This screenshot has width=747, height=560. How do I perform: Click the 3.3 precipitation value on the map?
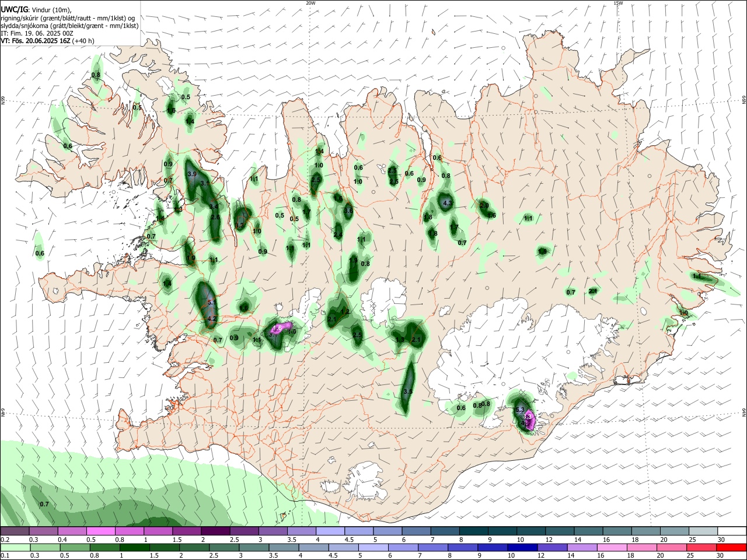click(x=239, y=225)
